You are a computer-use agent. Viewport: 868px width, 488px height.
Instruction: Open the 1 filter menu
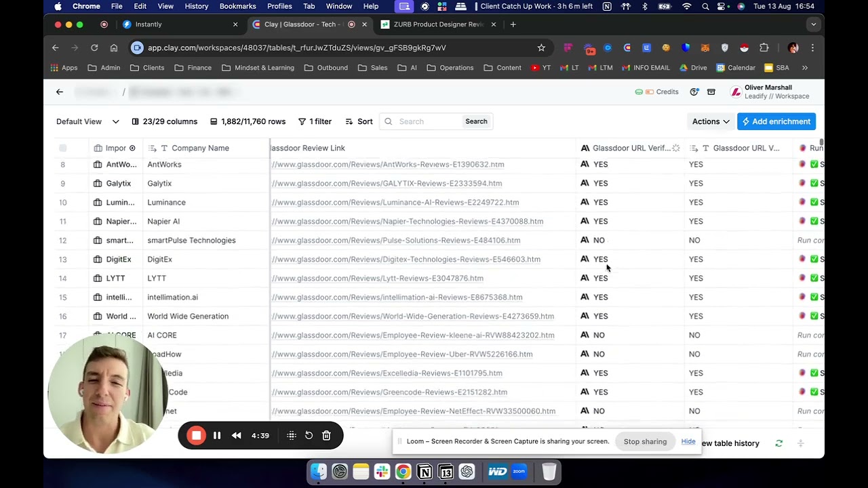315,121
